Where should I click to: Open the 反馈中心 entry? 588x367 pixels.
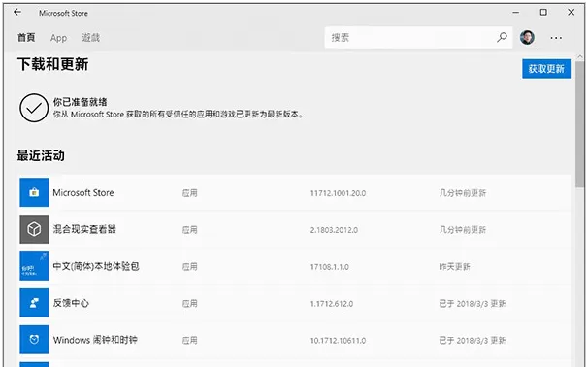pos(295,303)
